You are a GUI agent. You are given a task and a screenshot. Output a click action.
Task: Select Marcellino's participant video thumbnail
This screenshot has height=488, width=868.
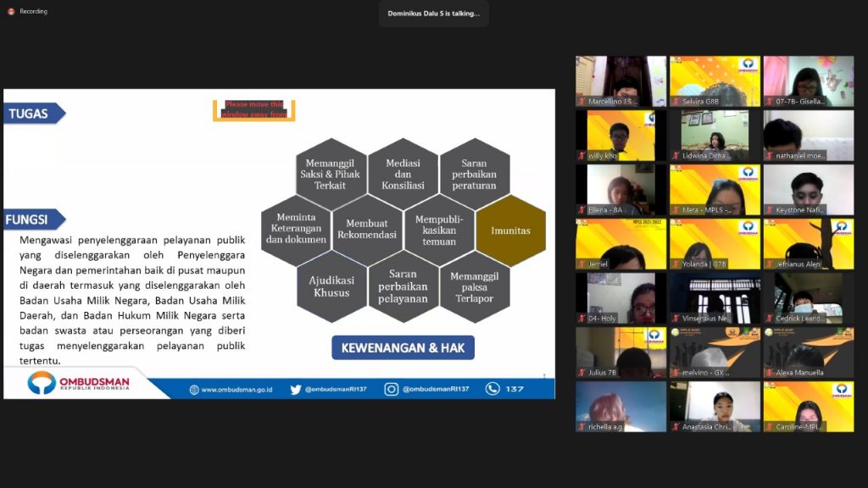click(620, 81)
